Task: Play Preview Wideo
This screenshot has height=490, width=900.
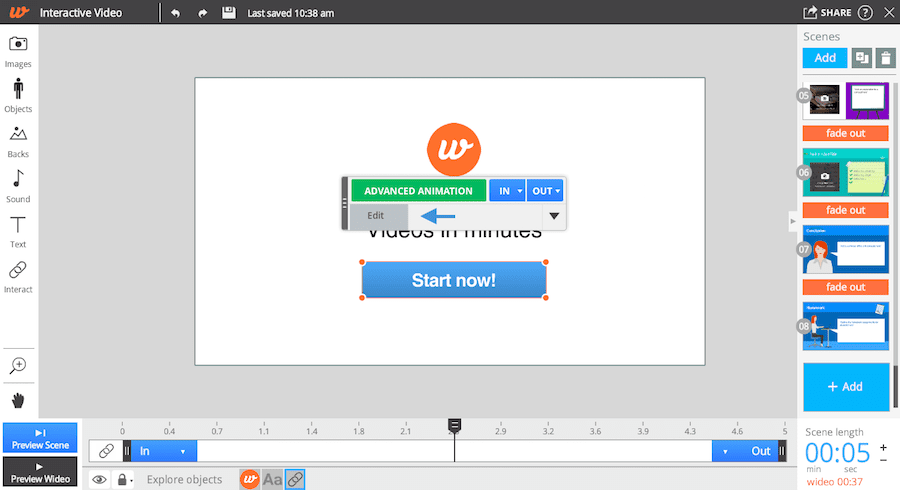Action: [x=40, y=472]
